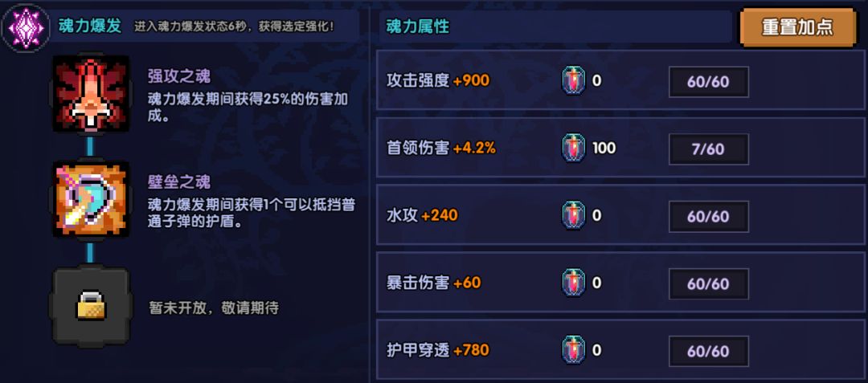Click the gem icon beside 首领伤害

point(574,149)
